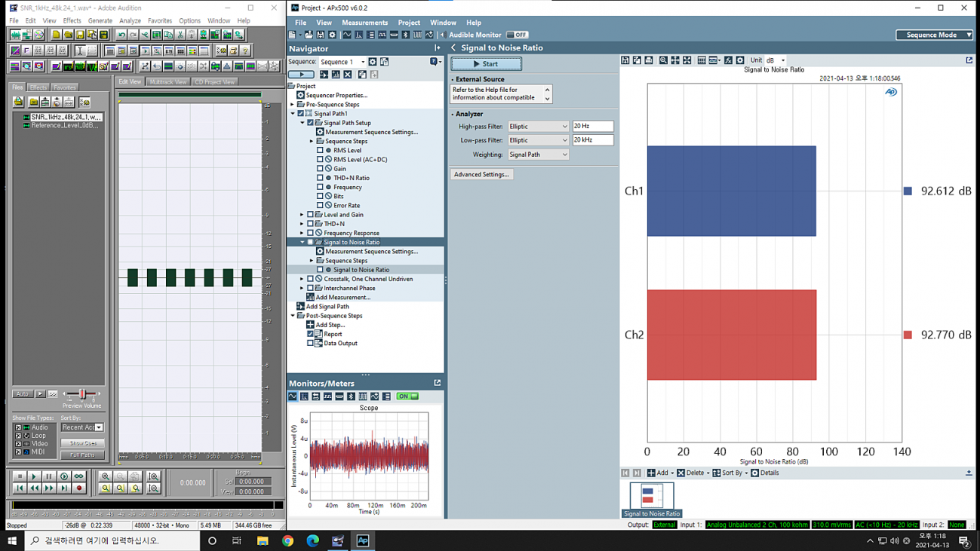Click Undo icon in Adobe Audition toolbar
This screenshot has height=551, width=980.
click(x=121, y=35)
